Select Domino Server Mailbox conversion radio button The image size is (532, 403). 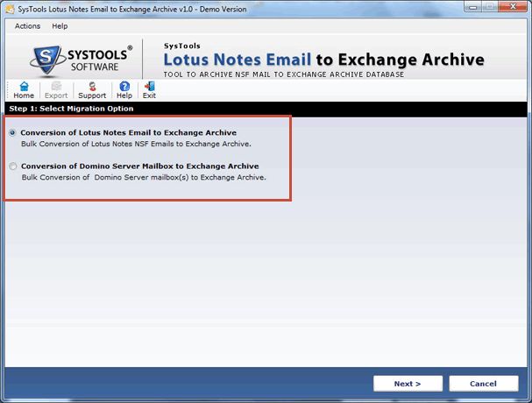point(12,166)
